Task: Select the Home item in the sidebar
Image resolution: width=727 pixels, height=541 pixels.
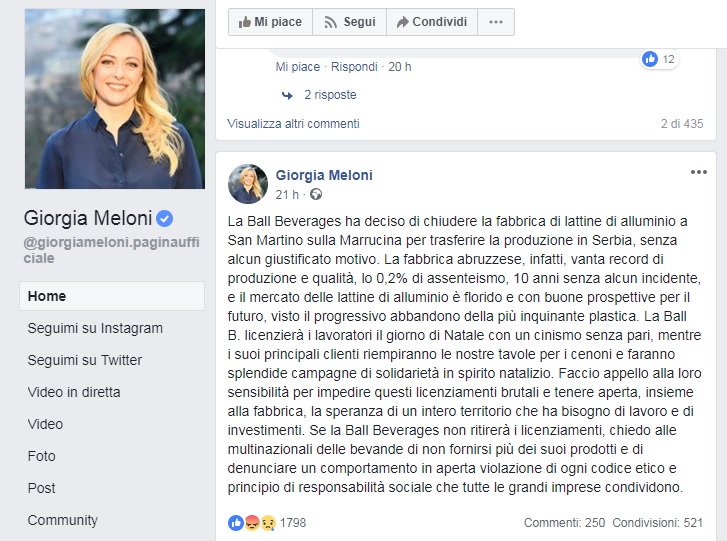Action: point(47,296)
